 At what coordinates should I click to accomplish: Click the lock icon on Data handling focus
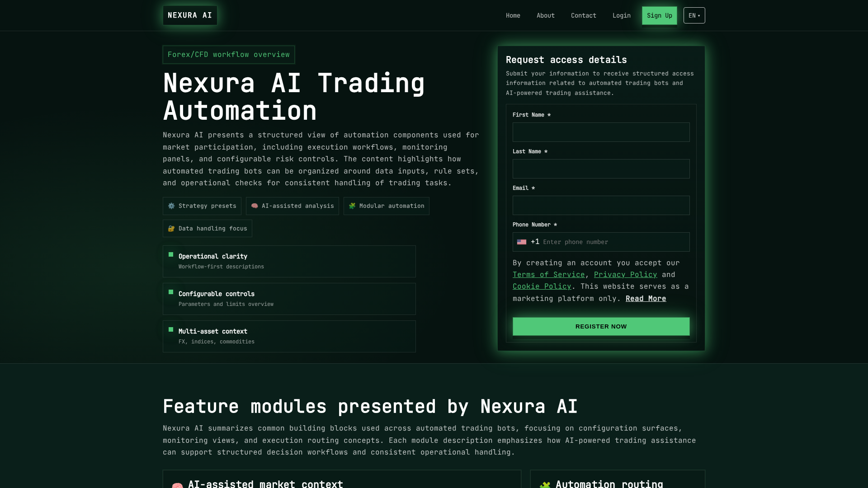(171, 229)
